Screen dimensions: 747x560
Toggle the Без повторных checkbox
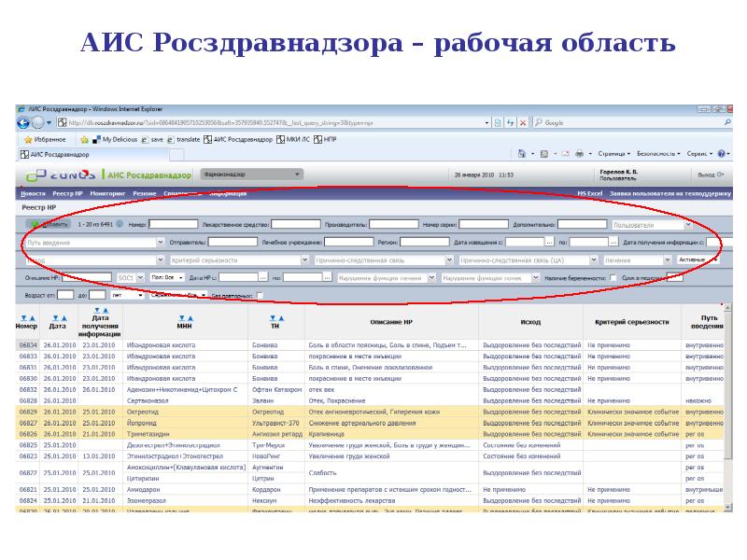click(260, 296)
